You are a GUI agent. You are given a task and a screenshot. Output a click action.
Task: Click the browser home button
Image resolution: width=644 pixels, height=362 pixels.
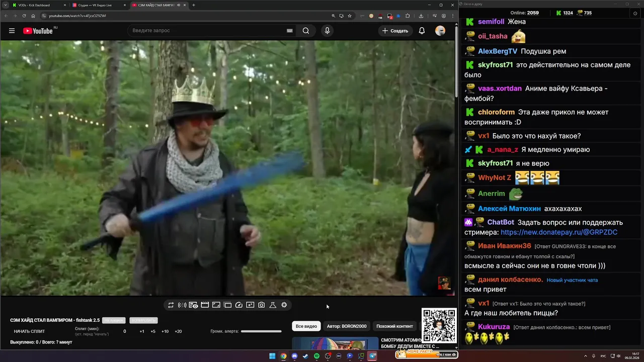click(33, 16)
